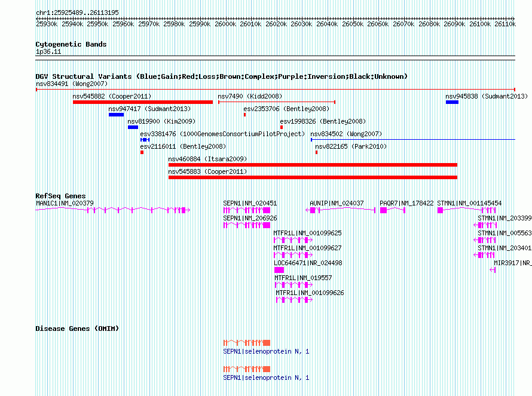Click the 'MAN1C1|NM_020379' gene label
This screenshot has height=396, width=532.
65,203
